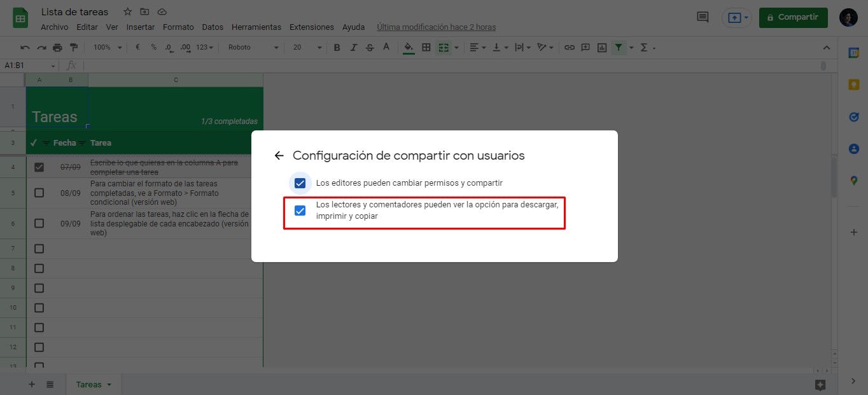Viewport: 868px width, 395px height.
Task: Open the fill color picker
Action: click(408, 47)
